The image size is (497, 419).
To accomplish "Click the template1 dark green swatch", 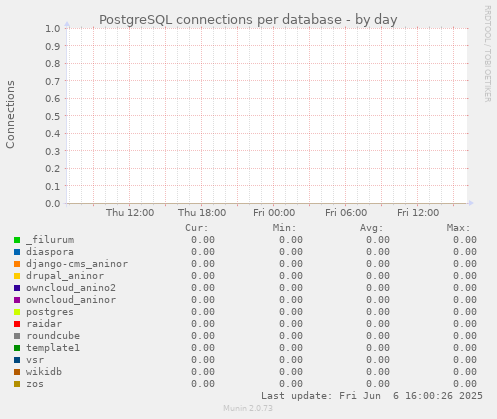I will point(17,348).
